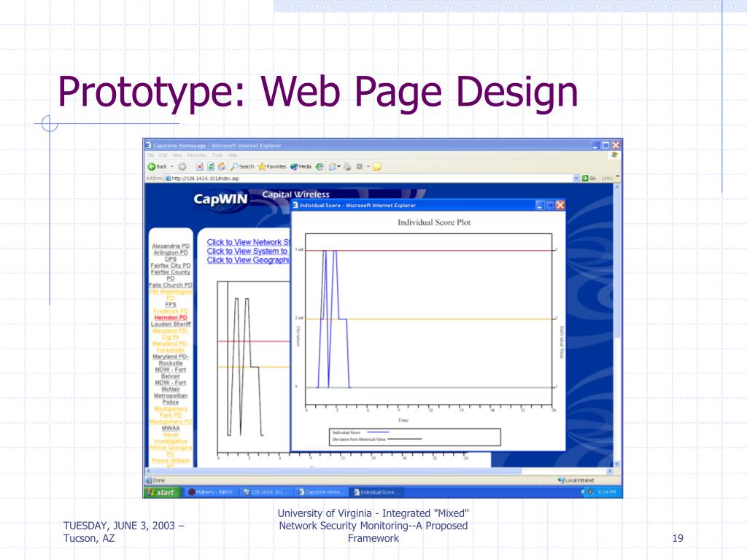The image size is (747, 560).
Task: Switch to Individual Score taskbar item
Action: pyautogui.click(x=376, y=492)
